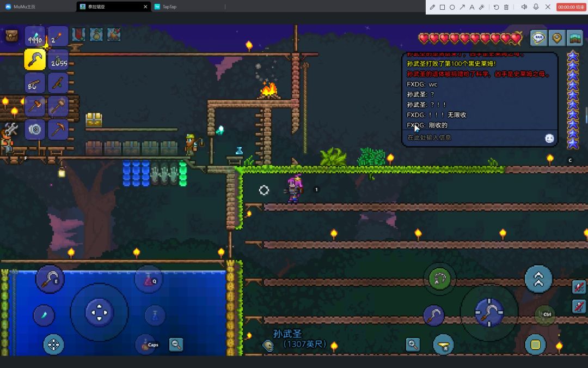
Task: Click the top-left red life heart
Action: [424, 38]
